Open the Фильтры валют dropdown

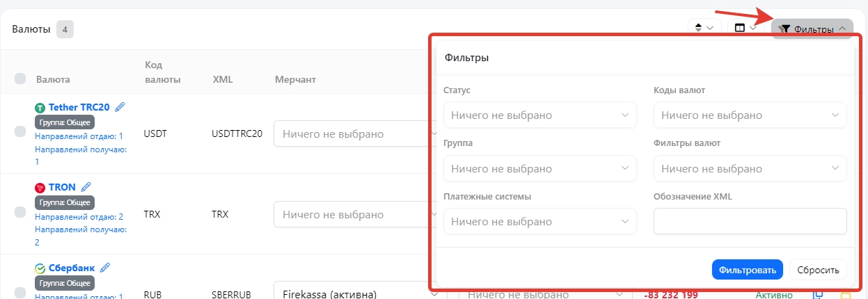[x=750, y=168]
